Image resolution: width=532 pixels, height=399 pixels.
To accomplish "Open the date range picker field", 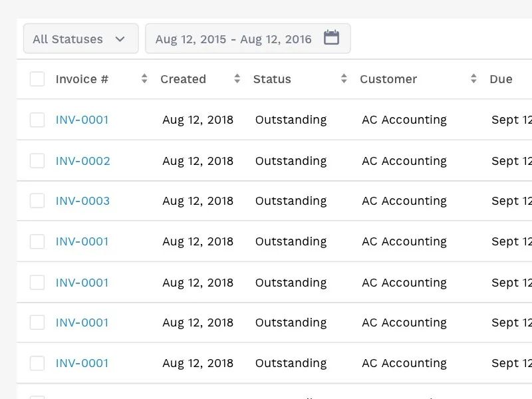I will point(233,39).
